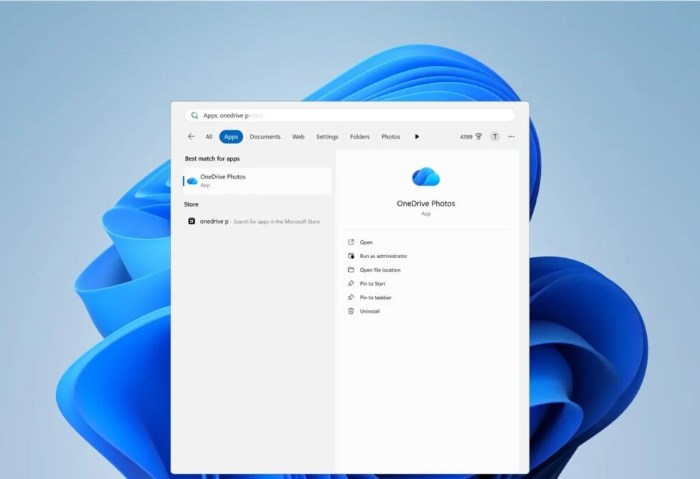Click the OneDrive Photos title in preview pane

pos(426,204)
